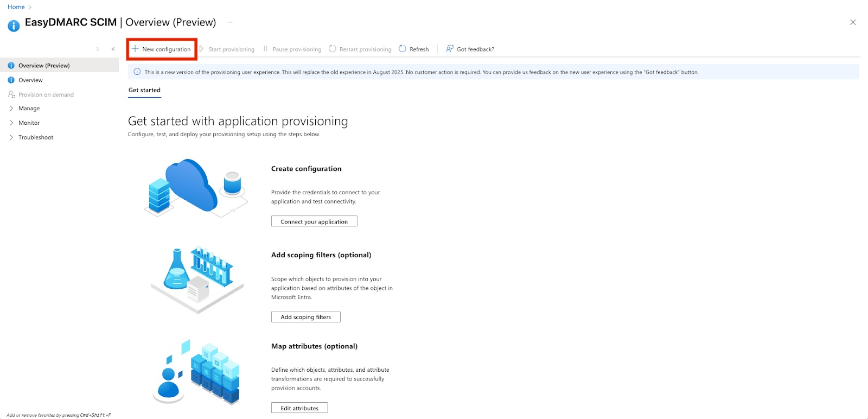The height and width of the screenshot is (419, 868).
Task: Open the Get started tab
Action: [x=144, y=90]
